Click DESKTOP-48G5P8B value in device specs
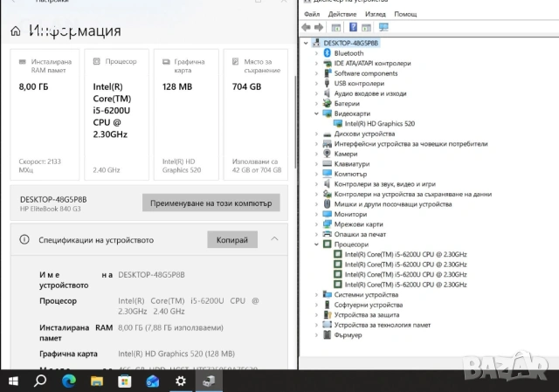This screenshot has height=392, width=559. click(x=151, y=275)
